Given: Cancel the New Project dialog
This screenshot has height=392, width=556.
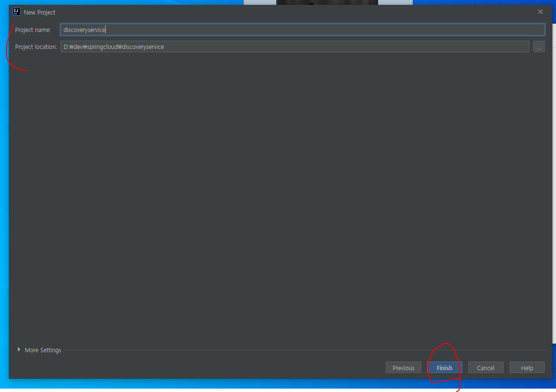Looking at the screenshot, I should [x=485, y=368].
